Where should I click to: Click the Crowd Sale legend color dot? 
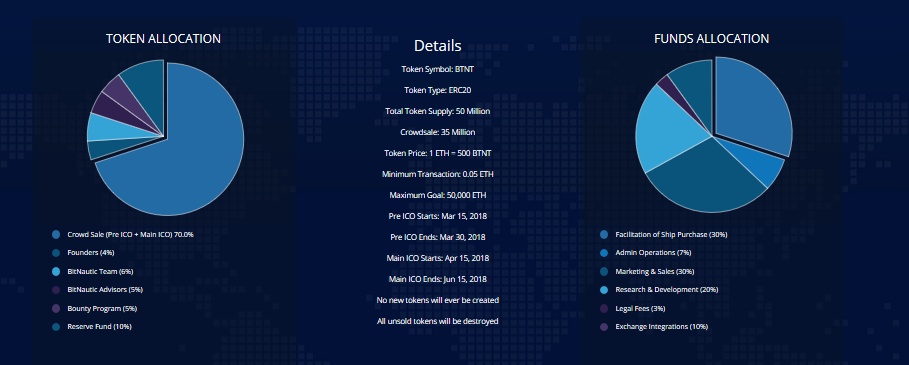[x=56, y=235]
